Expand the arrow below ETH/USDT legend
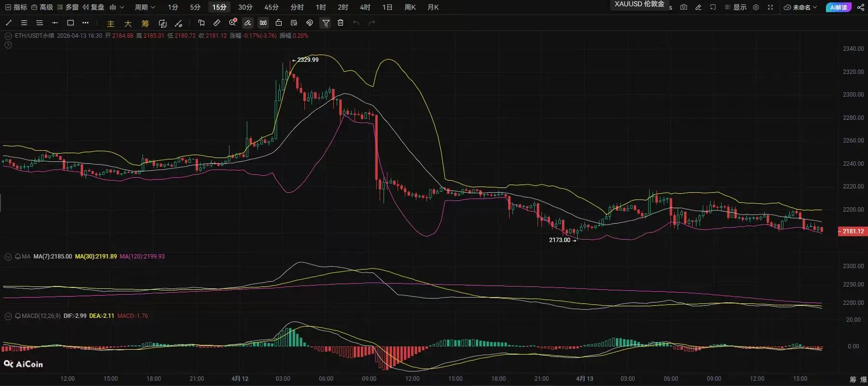Screen dimensions: 868x386 coord(8,45)
